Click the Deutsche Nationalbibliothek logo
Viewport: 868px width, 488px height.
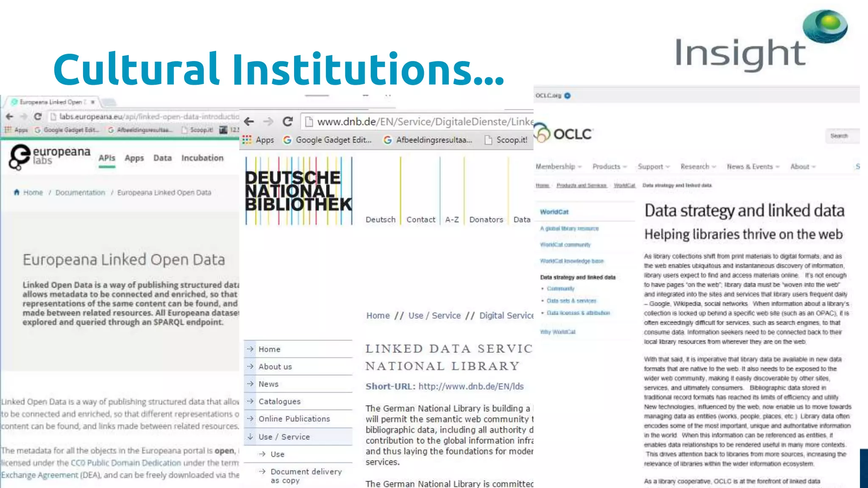point(298,191)
